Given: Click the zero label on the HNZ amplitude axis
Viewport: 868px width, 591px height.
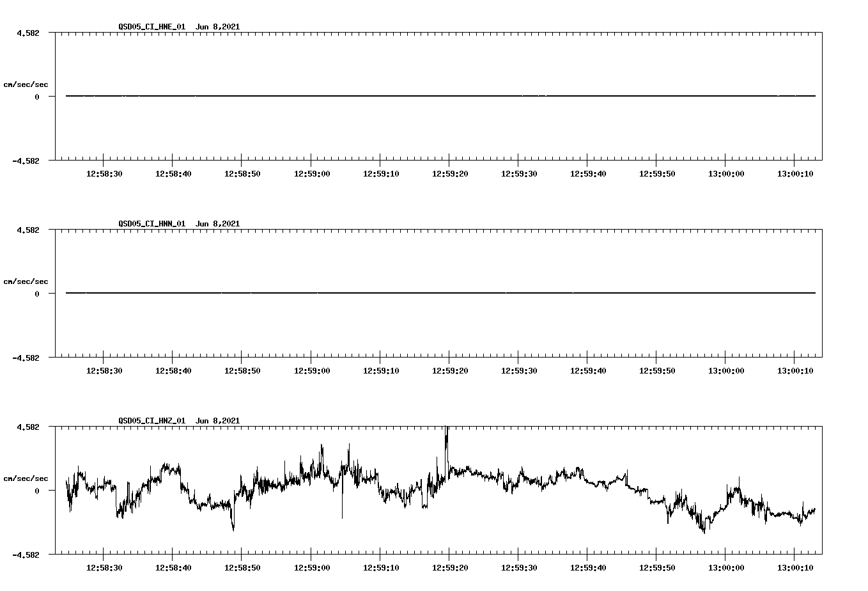Looking at the screenshot, I should (x=37, y=491).
